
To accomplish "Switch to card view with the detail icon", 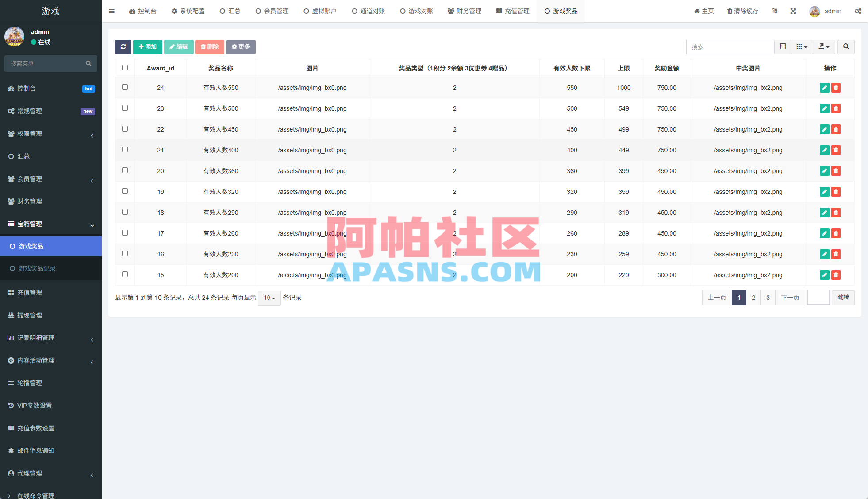I will coord(783,47).
